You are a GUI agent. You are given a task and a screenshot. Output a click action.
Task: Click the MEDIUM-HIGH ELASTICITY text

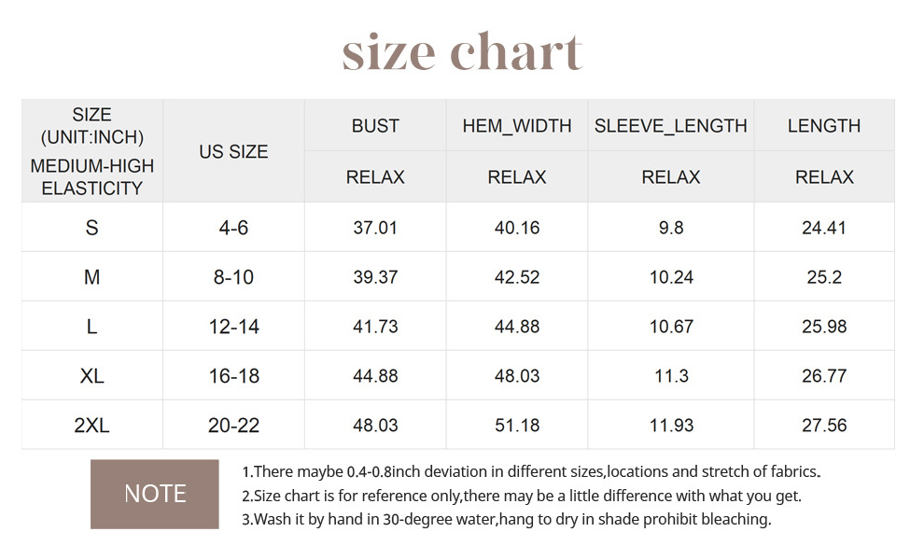[91, 176]
